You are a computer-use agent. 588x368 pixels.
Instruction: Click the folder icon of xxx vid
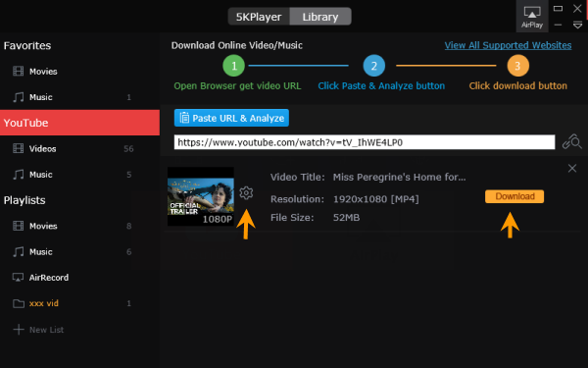click(19, 303)
